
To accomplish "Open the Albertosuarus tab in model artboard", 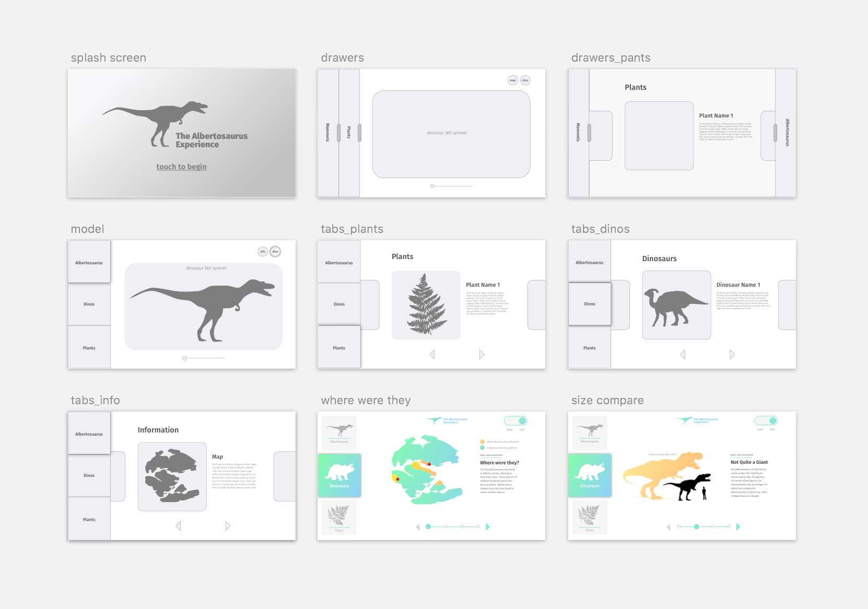I will [x=89, y=262].
